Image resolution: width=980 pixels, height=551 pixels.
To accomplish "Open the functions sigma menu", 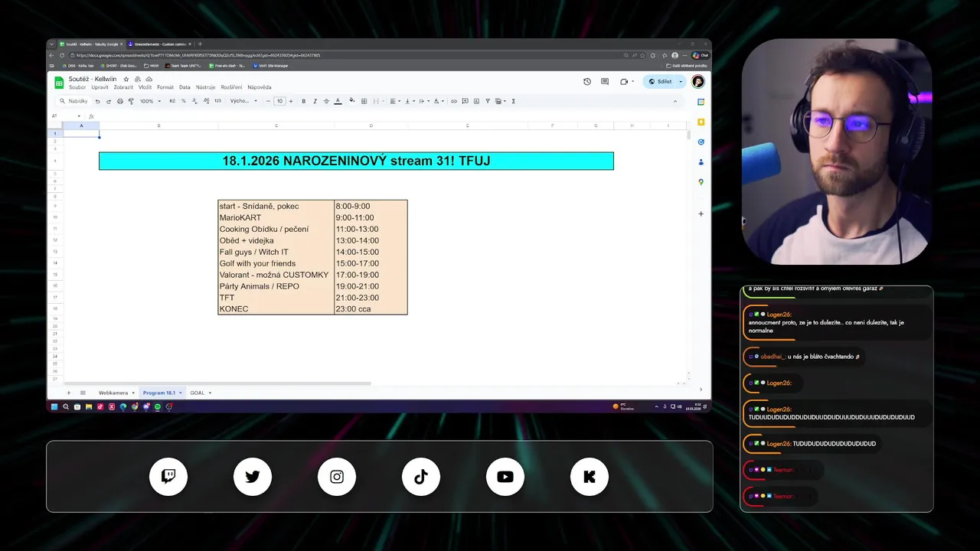I will [513, 101].
